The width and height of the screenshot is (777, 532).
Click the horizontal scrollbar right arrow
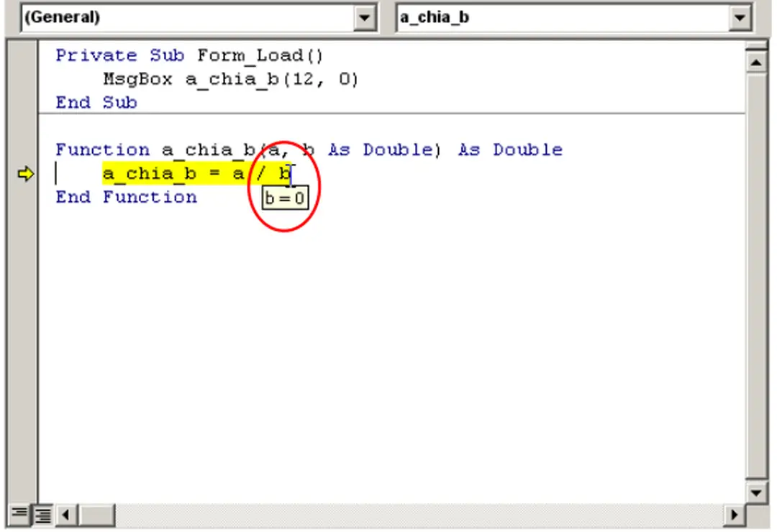[x=735, y=514]
